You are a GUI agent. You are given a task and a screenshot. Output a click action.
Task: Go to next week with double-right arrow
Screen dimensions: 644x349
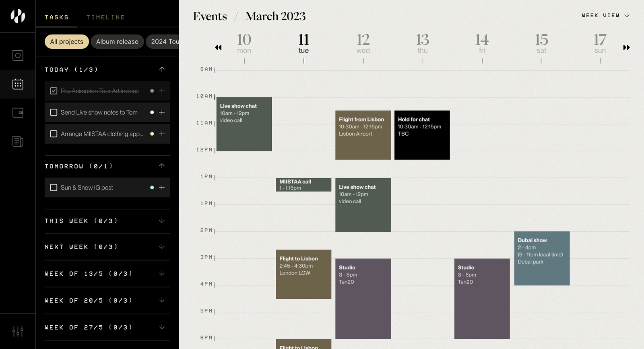point(626,47)
